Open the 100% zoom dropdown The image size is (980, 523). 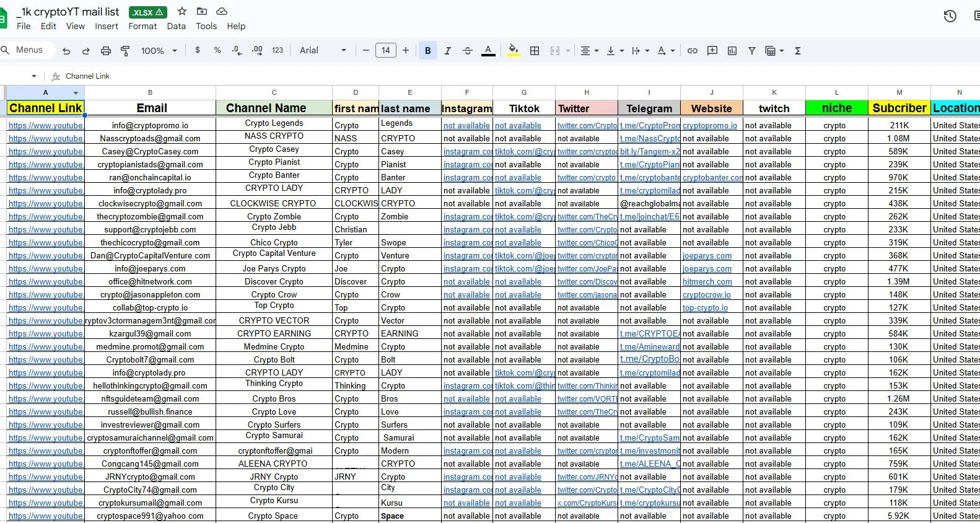[159, 51]
